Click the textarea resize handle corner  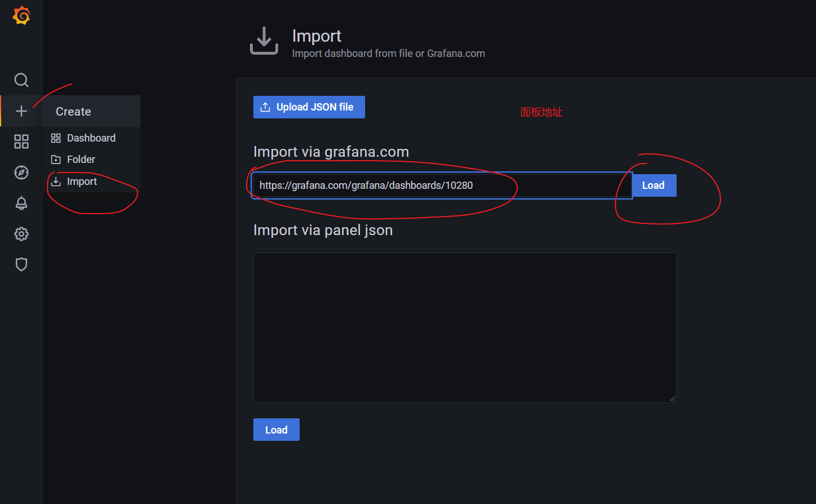pos(673,399)
